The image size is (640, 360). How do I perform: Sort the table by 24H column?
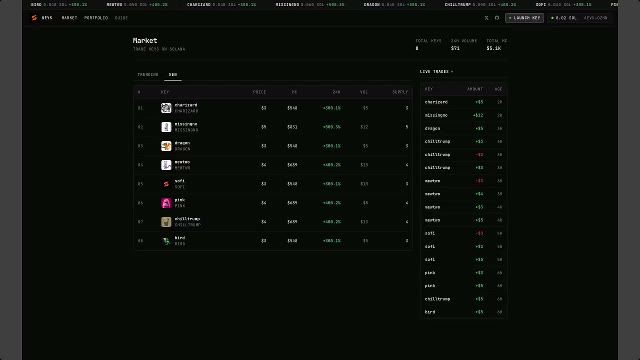336,92
